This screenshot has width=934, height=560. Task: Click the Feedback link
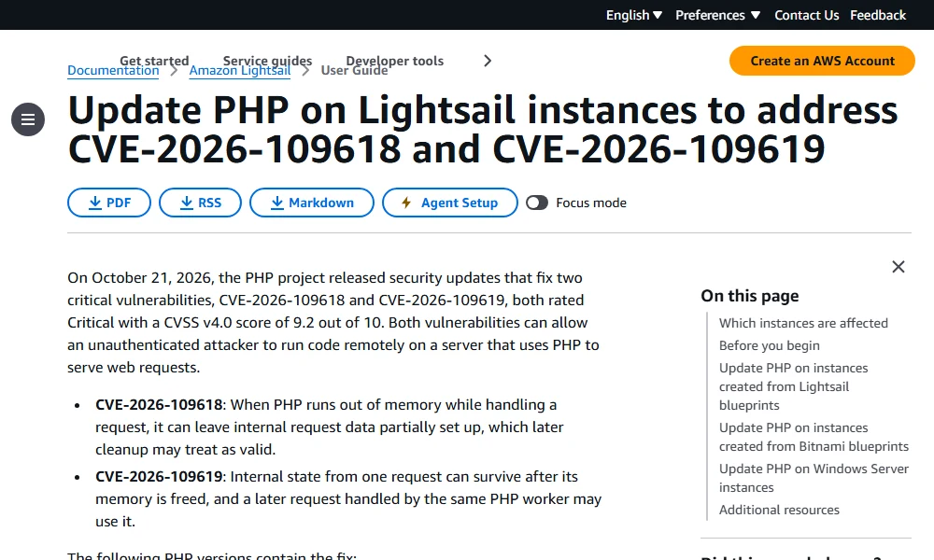(878, 15)
